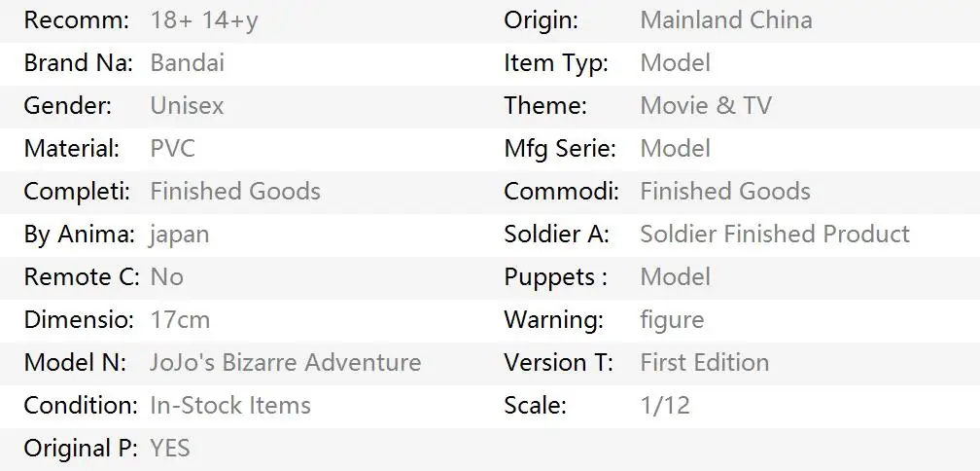Click the "JoJo's Bizarre Adventure" model text
Image resolution: width=980 pixels, height=471 pixels.
click(285, 363)
